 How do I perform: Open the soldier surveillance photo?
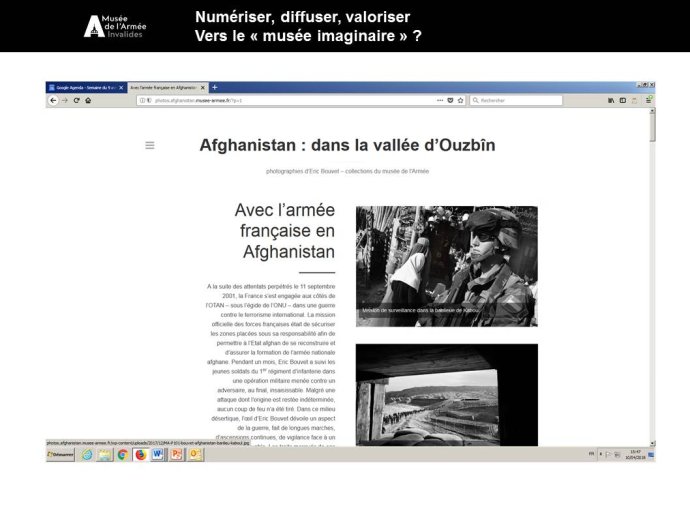[x=447, y=266]
